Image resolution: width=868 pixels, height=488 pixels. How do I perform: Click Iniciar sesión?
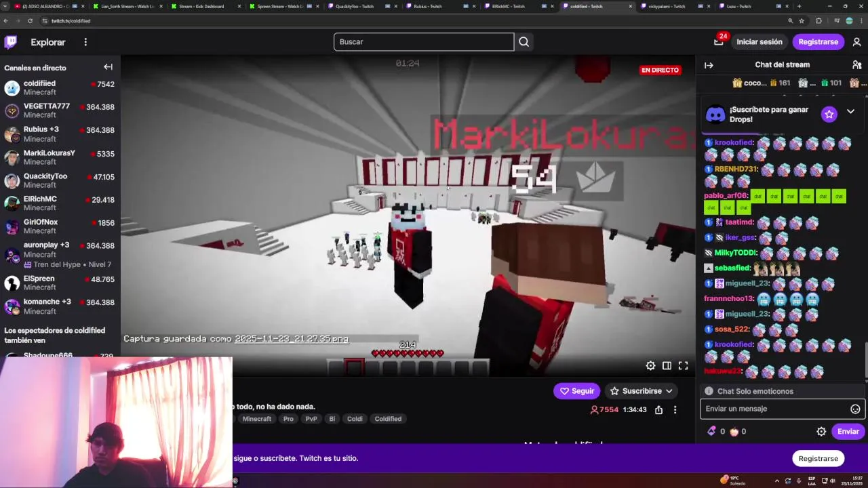pyautogui.click(x=759, y=42)
